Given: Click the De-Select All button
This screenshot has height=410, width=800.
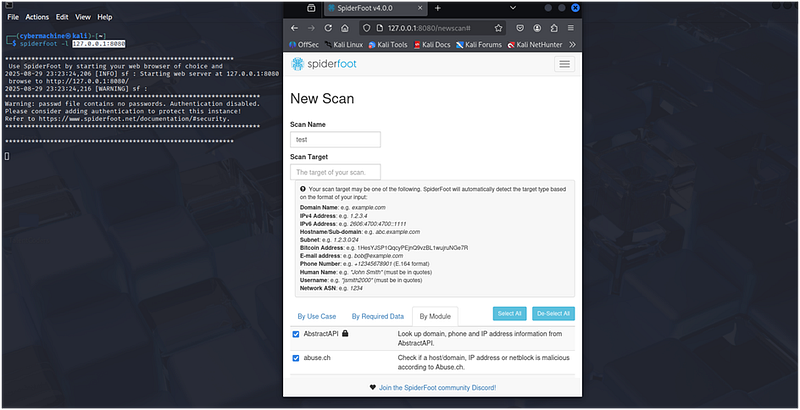Looking at the screenshot, I should 554,314.
